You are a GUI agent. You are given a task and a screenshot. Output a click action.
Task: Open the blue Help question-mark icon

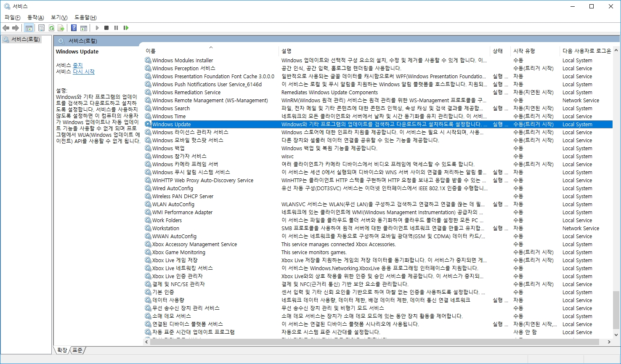[x=74, y=28]
